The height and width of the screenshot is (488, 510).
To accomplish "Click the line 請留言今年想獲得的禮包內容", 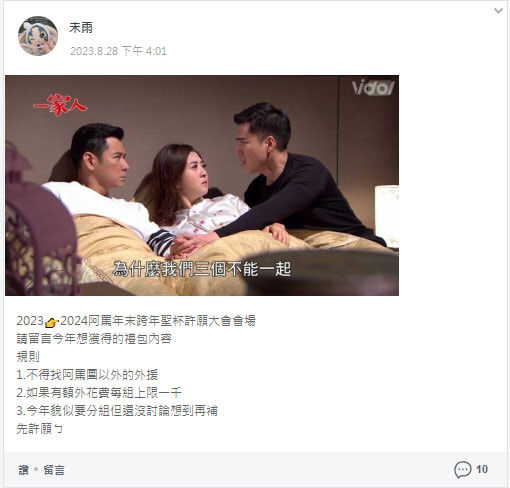I will (x=94, y=339).
